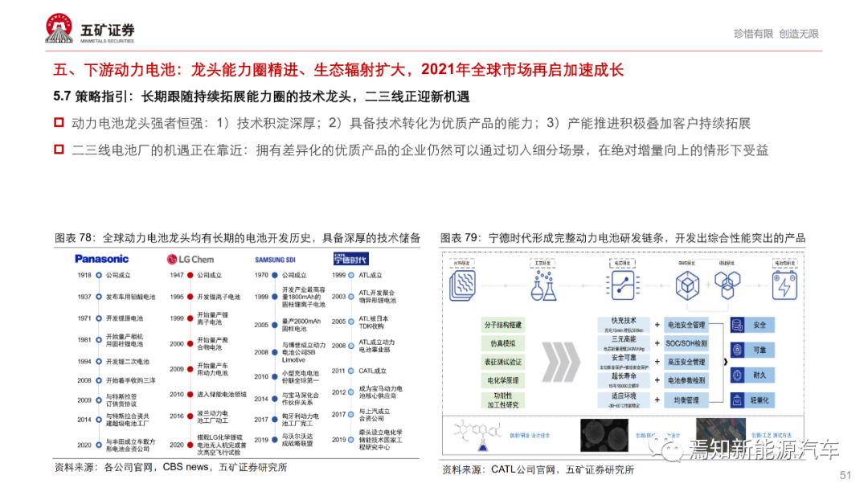Select the chemistry flasks process icon
Image resolution: width=868 pixels, height=488 pixels.
click(x=542, y=285)
